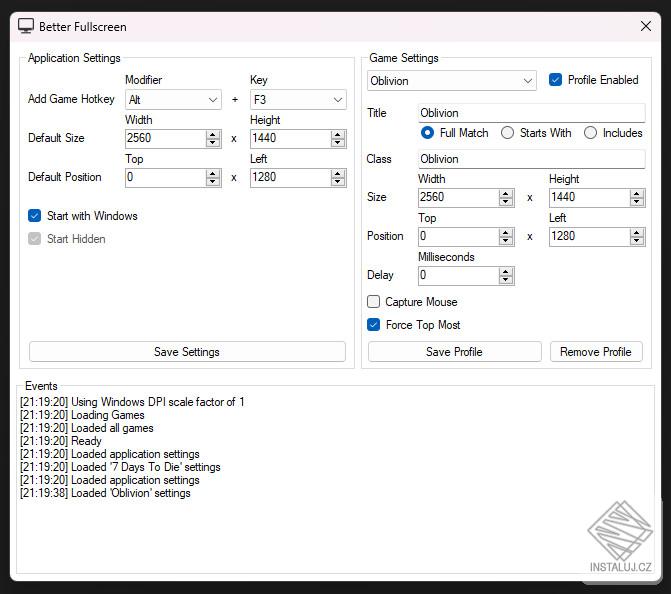Viewport: 671px width, 594px height.
Task: Increase game Position Top with up arrow
Action: click(506, 232)
